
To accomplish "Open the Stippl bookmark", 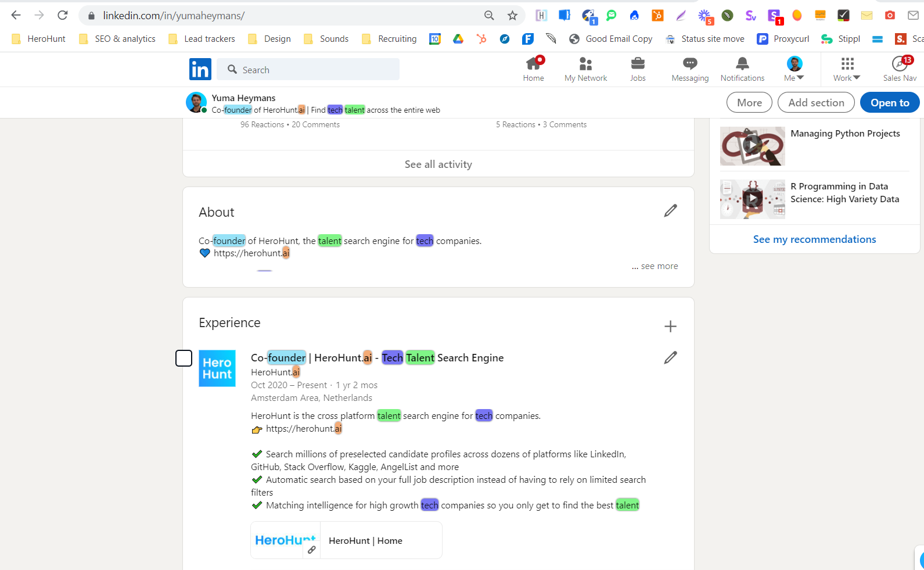I will pyautogui.click(x=840, y=39).
